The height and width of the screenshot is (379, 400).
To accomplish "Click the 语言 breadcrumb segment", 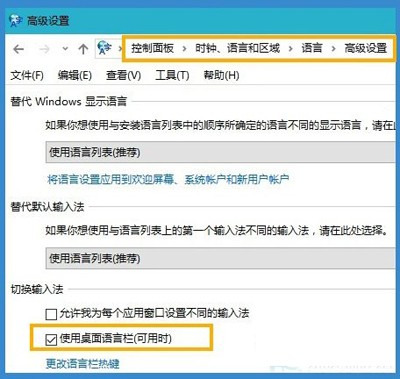I will (x=312, y=48).
